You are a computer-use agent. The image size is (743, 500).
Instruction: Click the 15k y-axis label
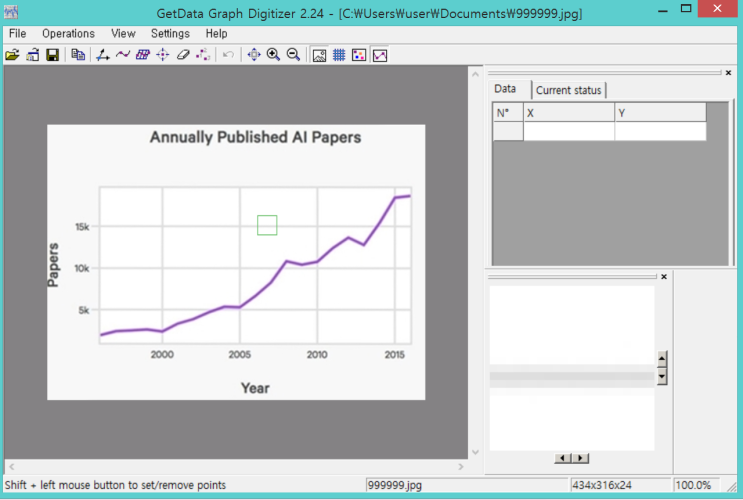(x=82, y=227)
